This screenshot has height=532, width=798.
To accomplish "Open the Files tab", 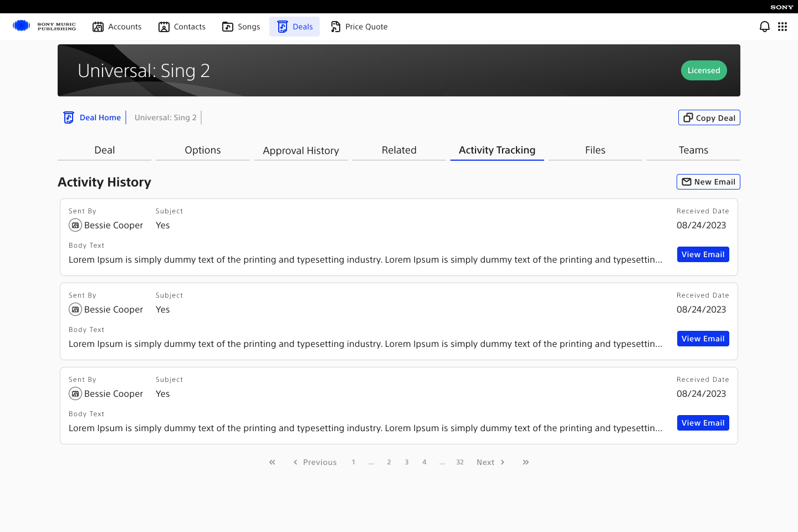I will pos(595,150).
